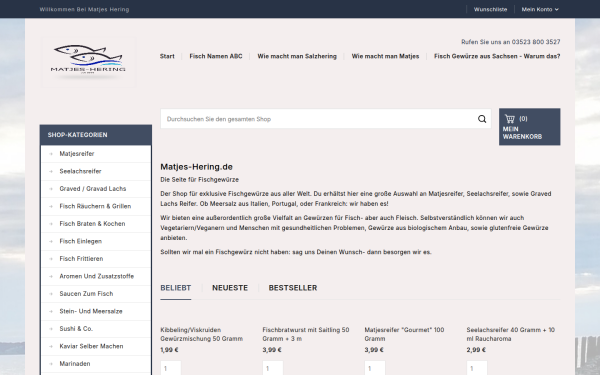Viewport: 600px width, 375px height.
Task: Open Matjesreifer "Gourmet" 100 Gramm product
Action: pyautogui.click(x=404, y=334)
